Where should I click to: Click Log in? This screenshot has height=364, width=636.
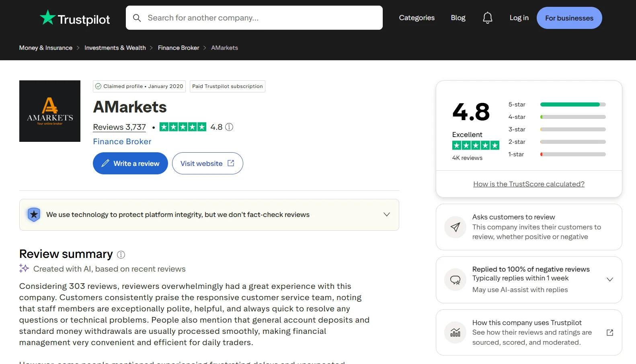point(519,18)
